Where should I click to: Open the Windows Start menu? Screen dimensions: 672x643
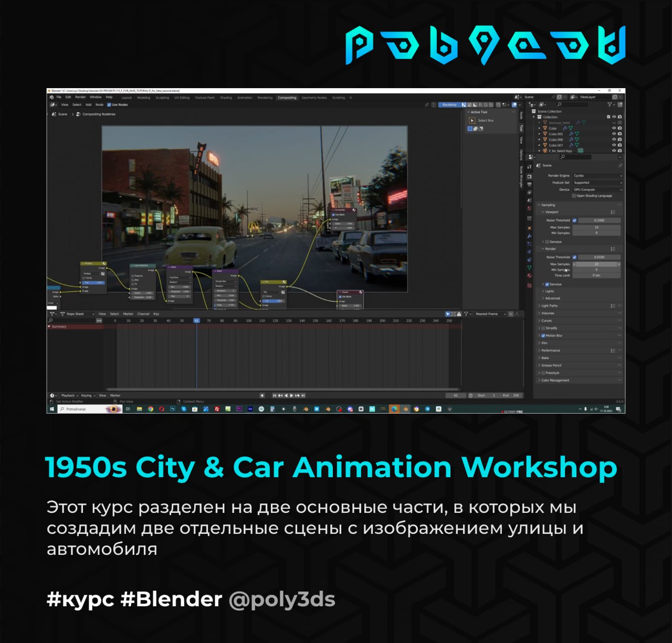coord(52,409)
